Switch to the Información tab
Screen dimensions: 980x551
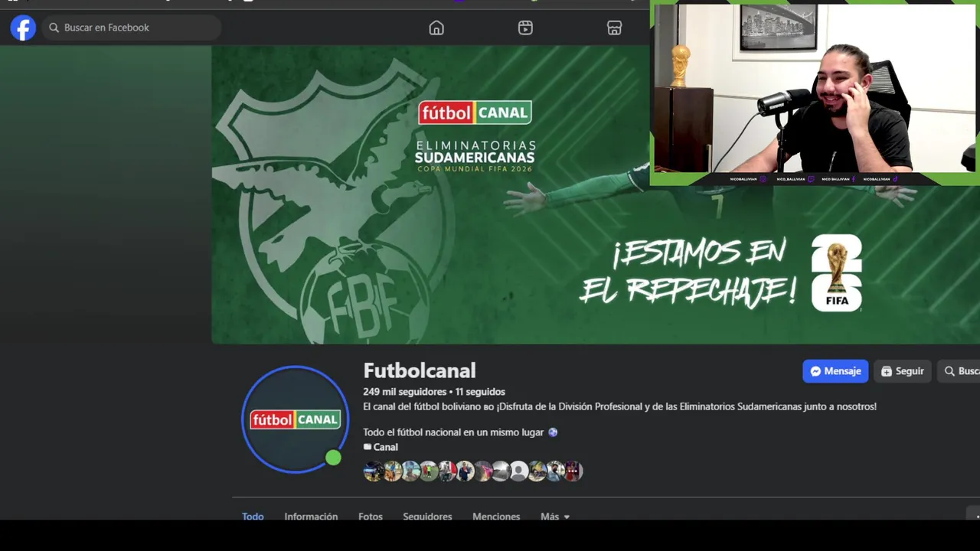point(311,517)
